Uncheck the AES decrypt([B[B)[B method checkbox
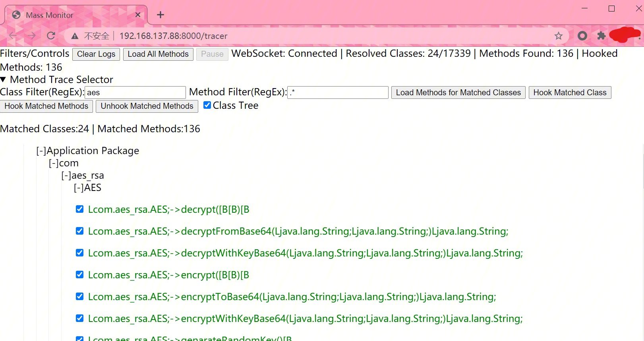Viewport: 644px width, 341px height. point(79,209)
